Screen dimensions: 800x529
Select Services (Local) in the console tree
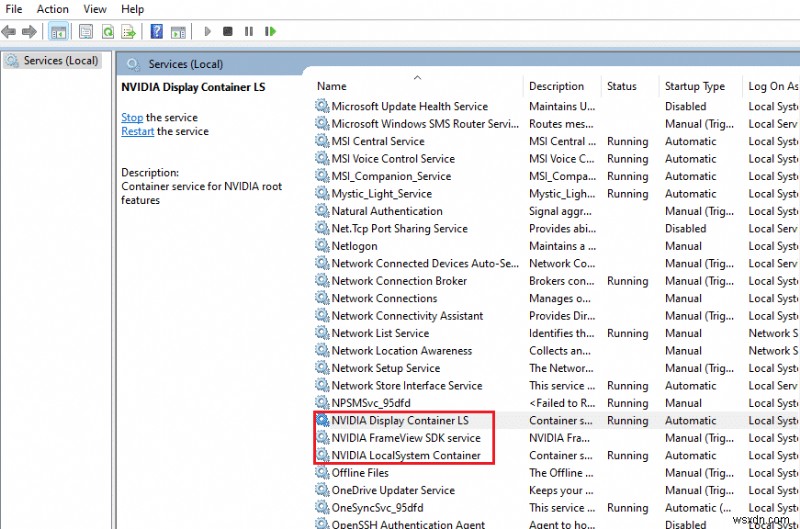(53, 61)
